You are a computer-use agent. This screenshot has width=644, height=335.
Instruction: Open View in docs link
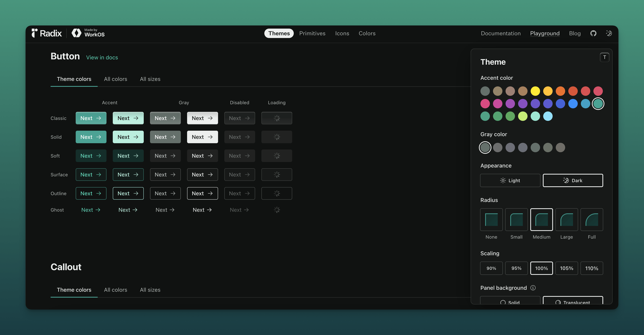(102, 57)
